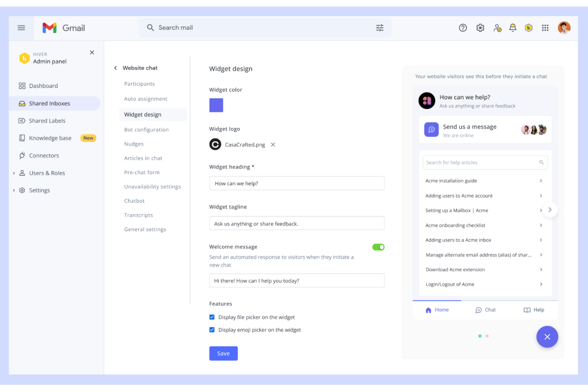Open Gmail search options

[x=379, y=28]
